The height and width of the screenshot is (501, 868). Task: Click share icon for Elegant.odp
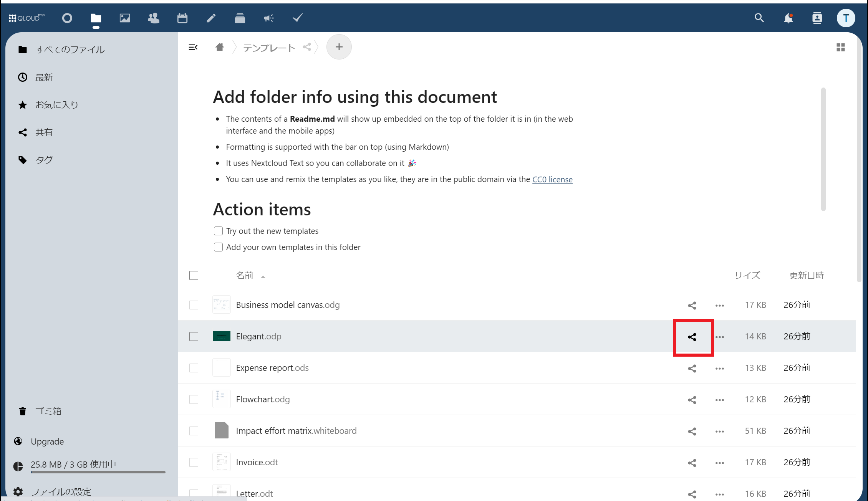click(692, 337)
